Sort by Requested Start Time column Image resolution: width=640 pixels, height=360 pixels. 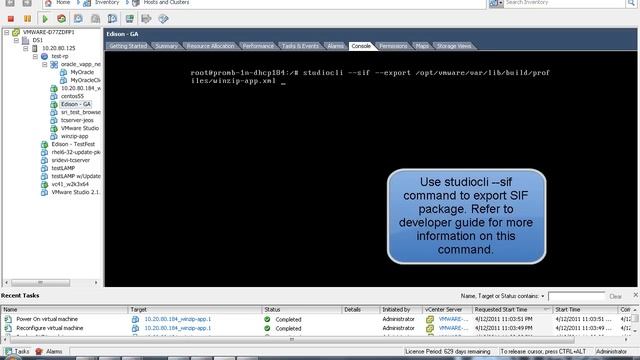[x=512, y=310]
